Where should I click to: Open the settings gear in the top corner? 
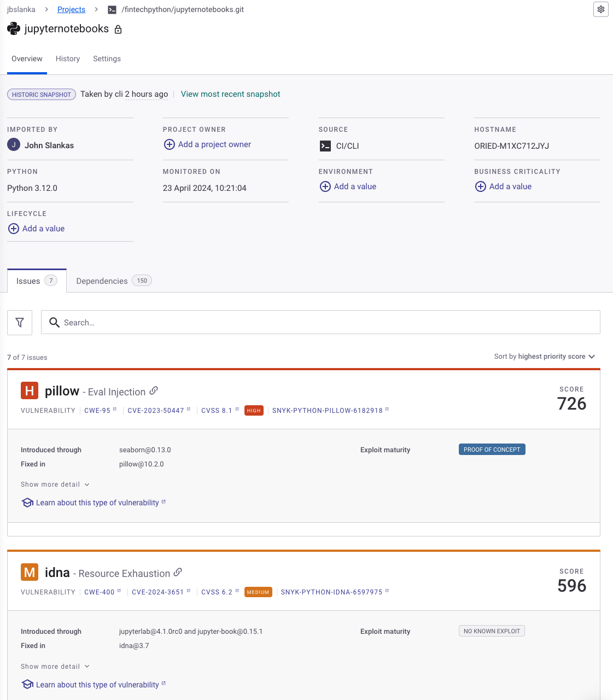[x=600, y=9]
